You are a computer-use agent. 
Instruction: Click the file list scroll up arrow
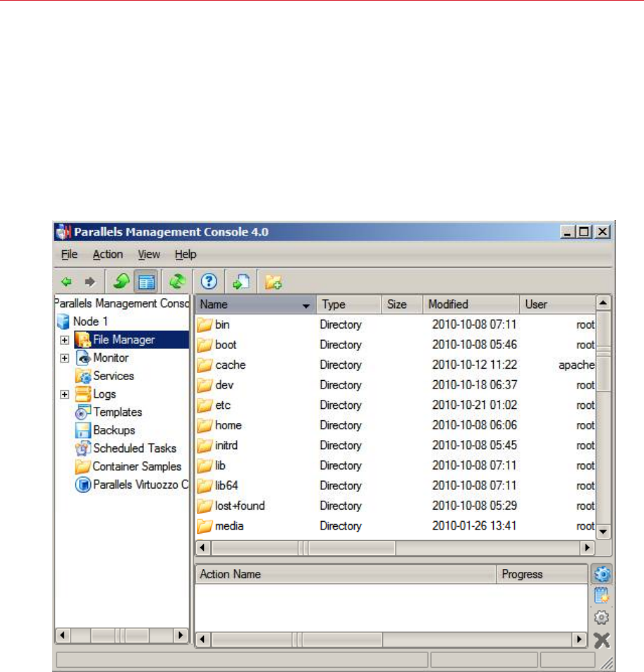(x=603, y=303)
